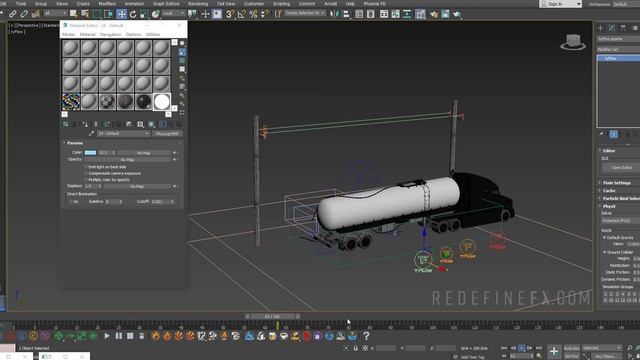Pause the simulation playback
Image resolution: width=640 pixels, height=360 pixels.
coord(118,336)
